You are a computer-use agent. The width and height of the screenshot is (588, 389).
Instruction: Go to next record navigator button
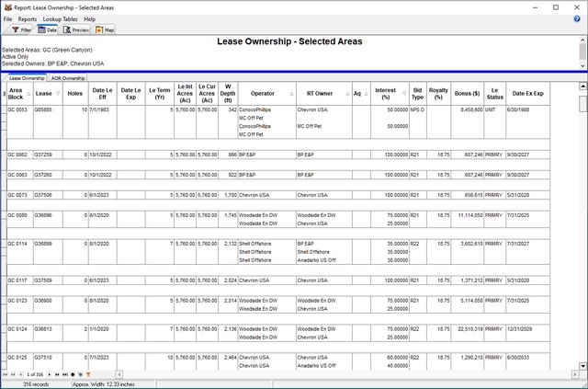[50, 374]
